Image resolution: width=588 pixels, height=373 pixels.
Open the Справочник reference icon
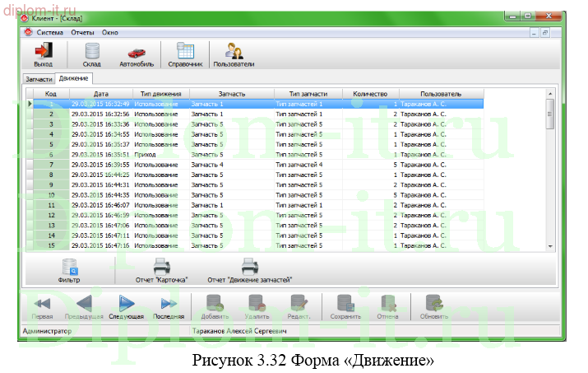(185, 54)
